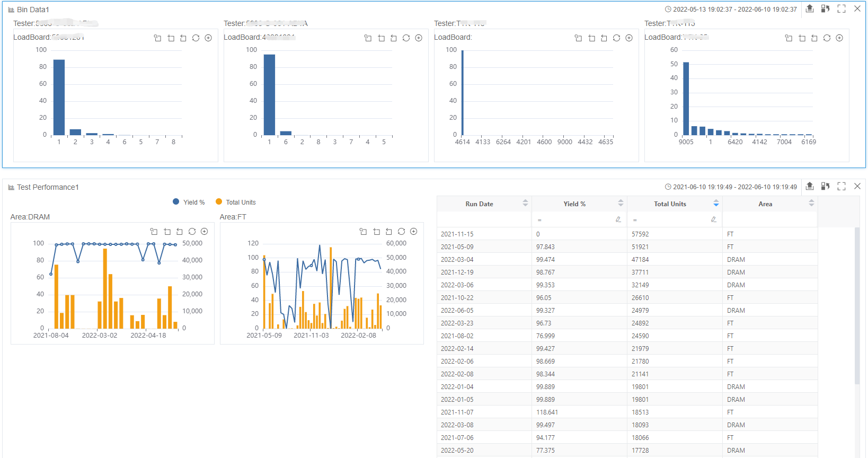
Task: Open the Yield % filter operator dropdown
Action: tap(539, 220)
